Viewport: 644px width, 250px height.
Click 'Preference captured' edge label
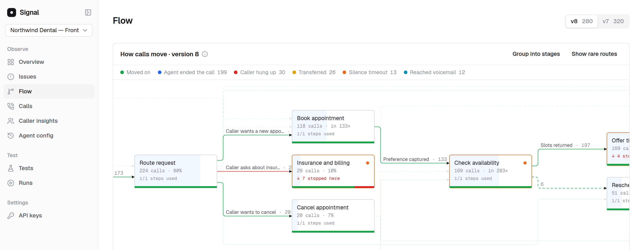click(x=406, y=159)
